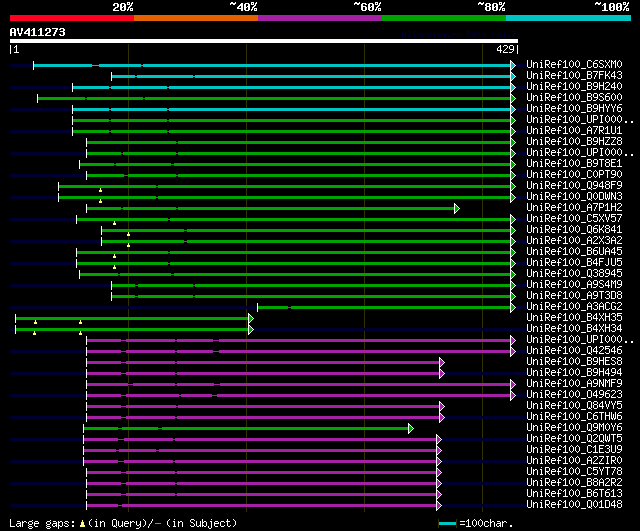Click the white AV411273 query sequence bar

coord(264,41)
